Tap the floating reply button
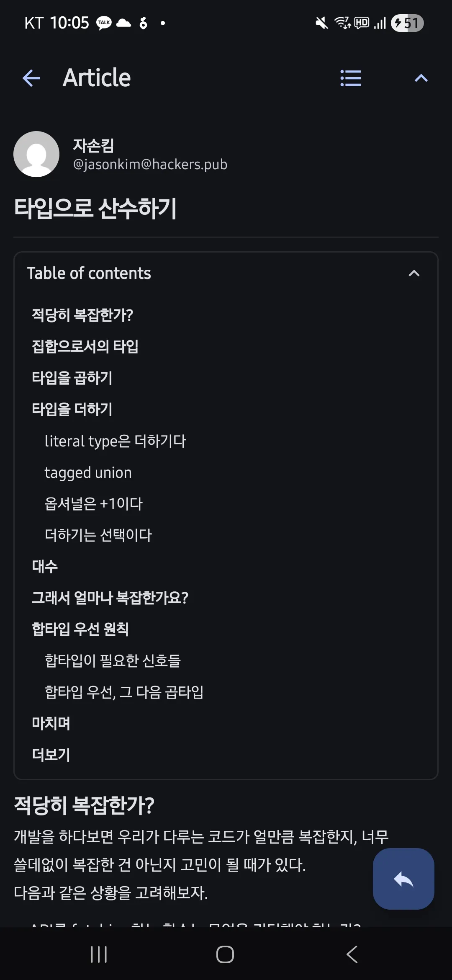The width and height of the screenshot is (452, 980). click(403, 879)
